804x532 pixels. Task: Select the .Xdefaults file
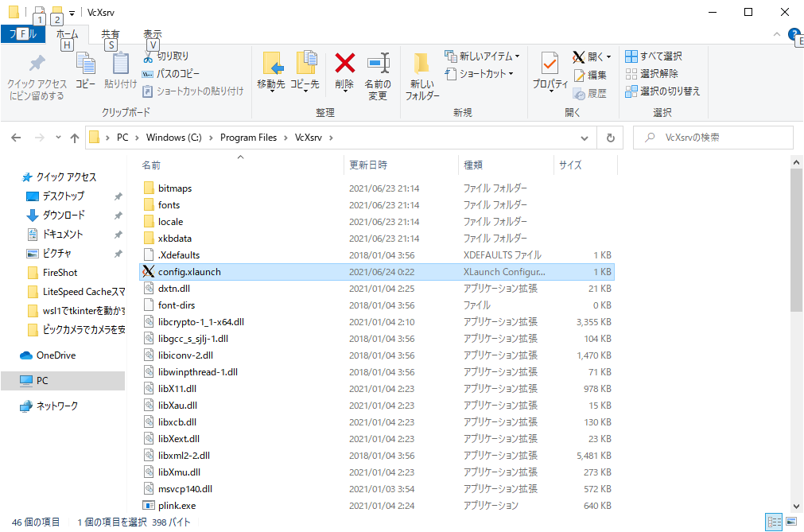(179, 255)
